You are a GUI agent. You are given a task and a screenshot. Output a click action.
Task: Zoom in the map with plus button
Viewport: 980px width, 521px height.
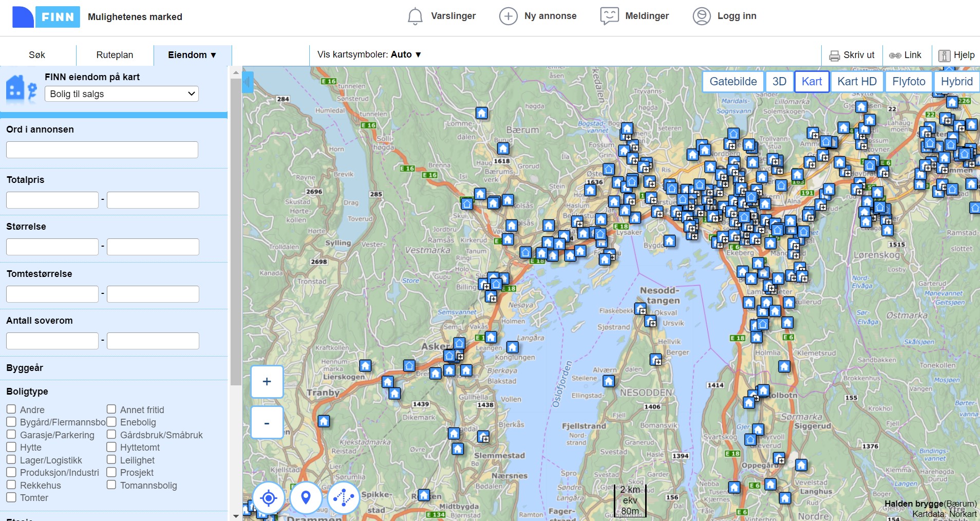click(x=267, y=382)
